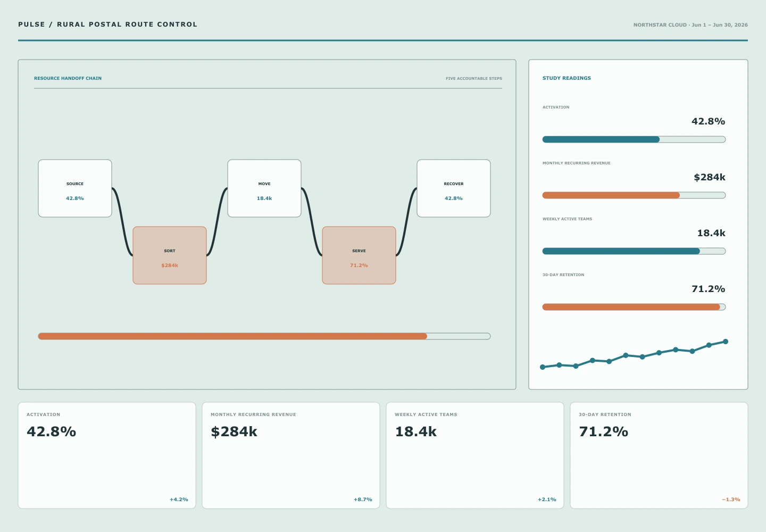Open the SERVE step node
Image resolution: width=766 pixels, height=532 pixels.
pos(359,255)
